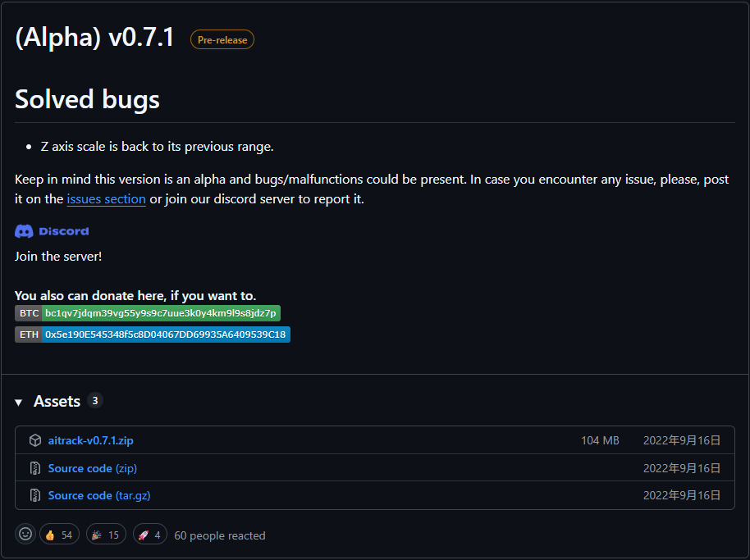
Task: Download aitrack-v0.7.1.zip
Action: 90,439
